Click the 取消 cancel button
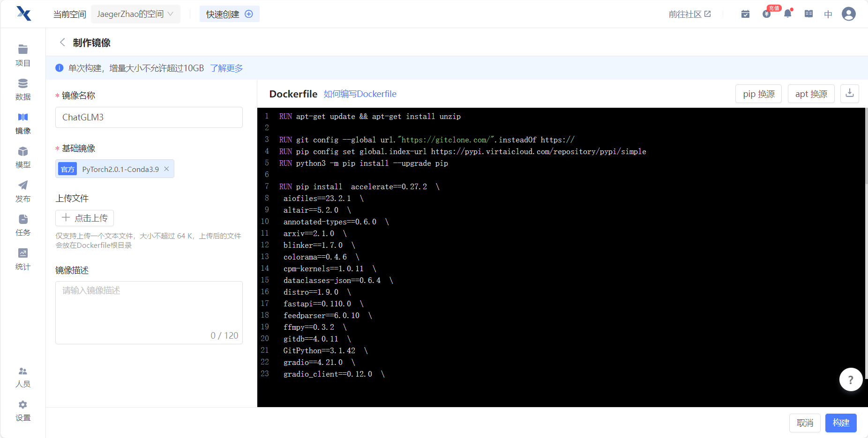This screenshot has width=868, height=438. click(805, 423)
